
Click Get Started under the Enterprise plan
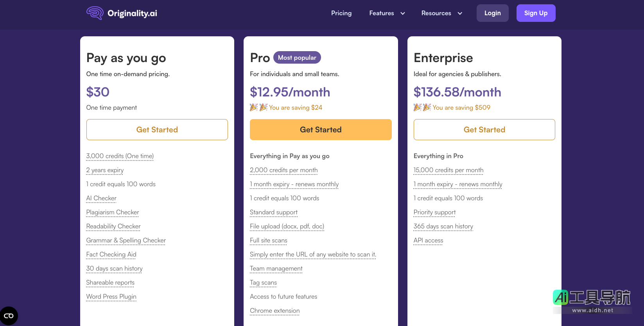coord(484,130)
